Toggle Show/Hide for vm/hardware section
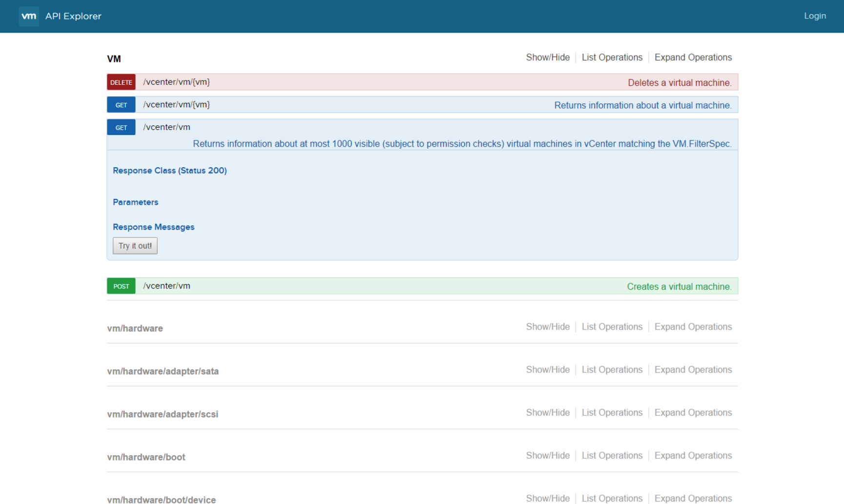The image size is (844, 504). pos(548,327)
